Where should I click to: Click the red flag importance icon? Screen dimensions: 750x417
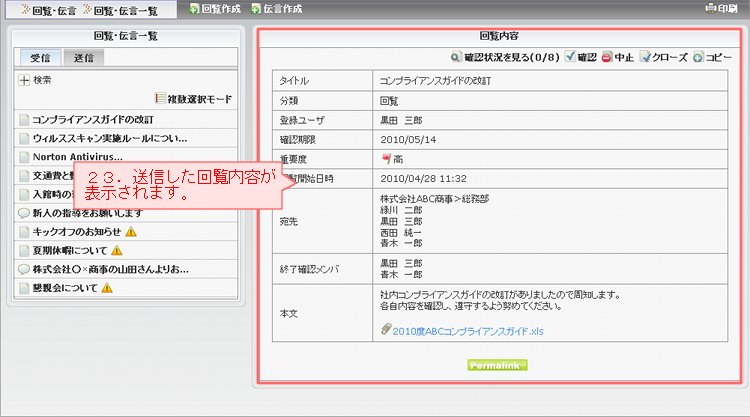tap(386, 158)
